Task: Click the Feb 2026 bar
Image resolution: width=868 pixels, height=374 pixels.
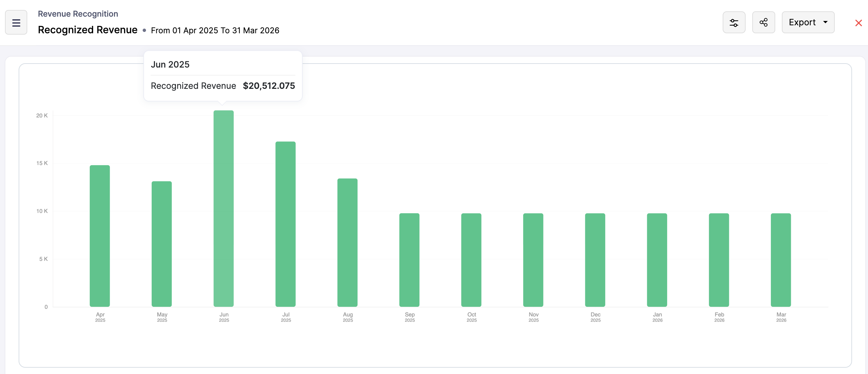Action: point(719,260)
